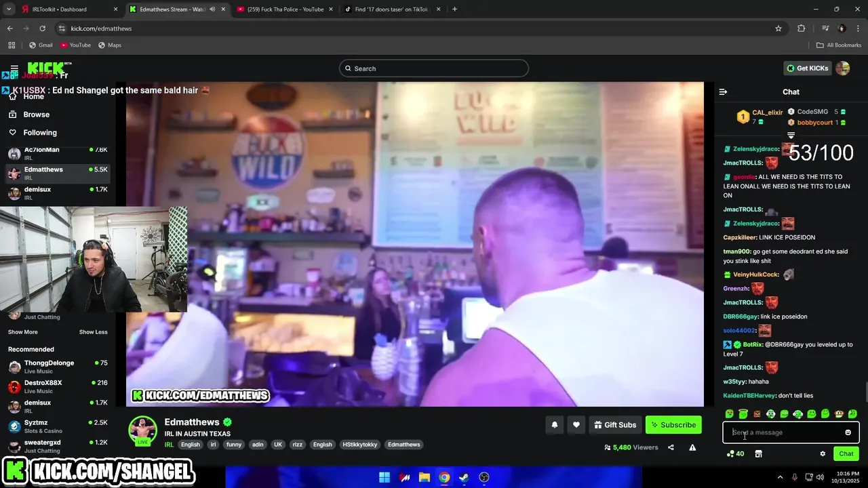Go back to the previous page
This screenshot has width=868, height=488.
pyautogui.click(x=9, y=28)
